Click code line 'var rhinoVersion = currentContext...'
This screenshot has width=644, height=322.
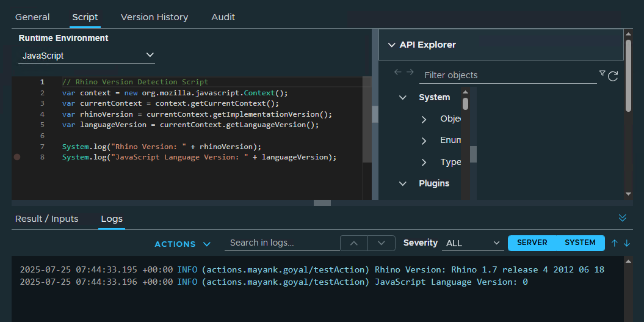(197, 114)
